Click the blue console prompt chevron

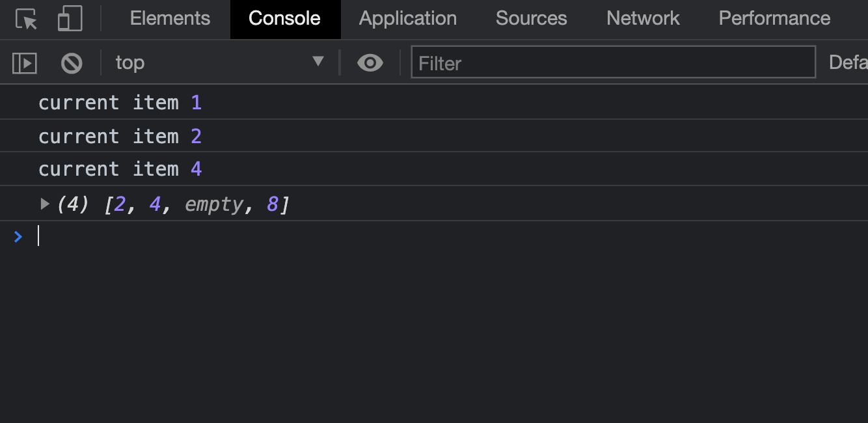(18, 237)
